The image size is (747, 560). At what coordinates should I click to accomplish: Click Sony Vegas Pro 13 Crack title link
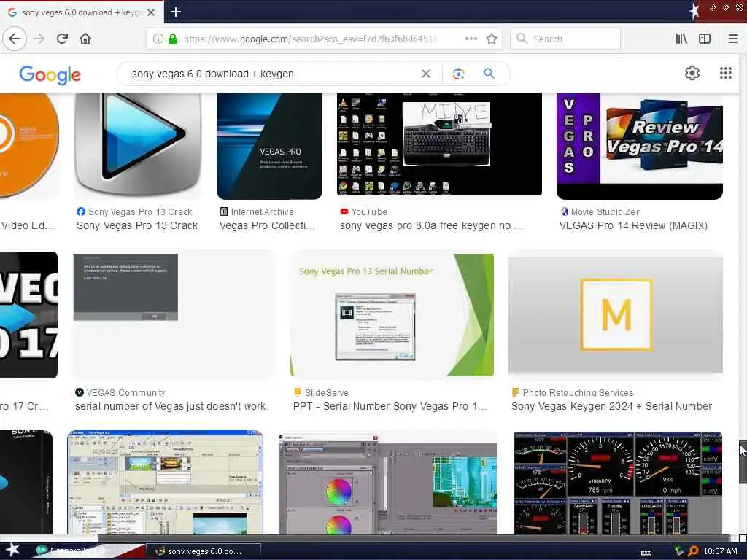click(x=137, y=226)
